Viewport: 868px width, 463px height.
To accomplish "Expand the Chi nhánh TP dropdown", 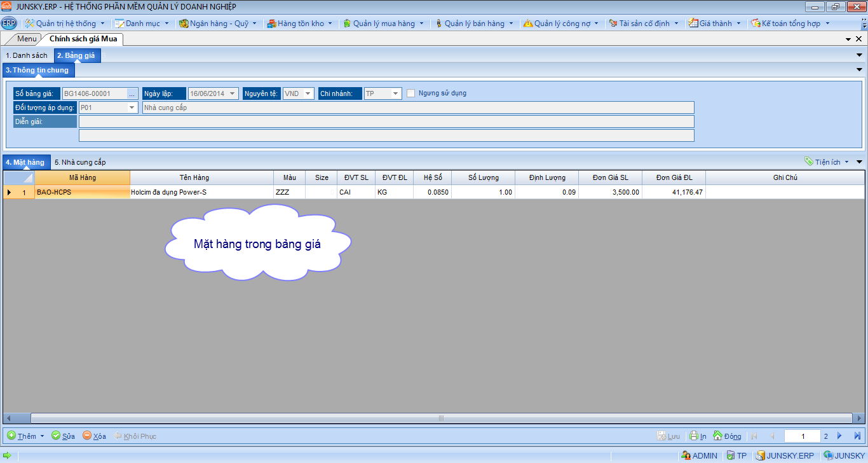I will pos(395,93).
